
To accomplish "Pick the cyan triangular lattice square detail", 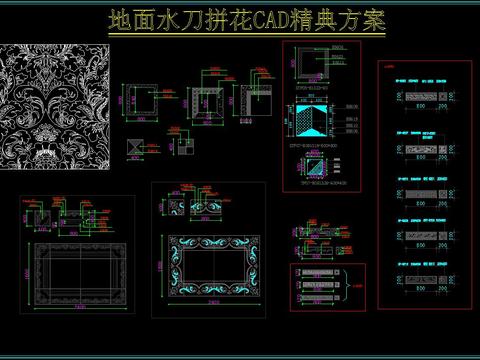I will click(x=312, y=121).
